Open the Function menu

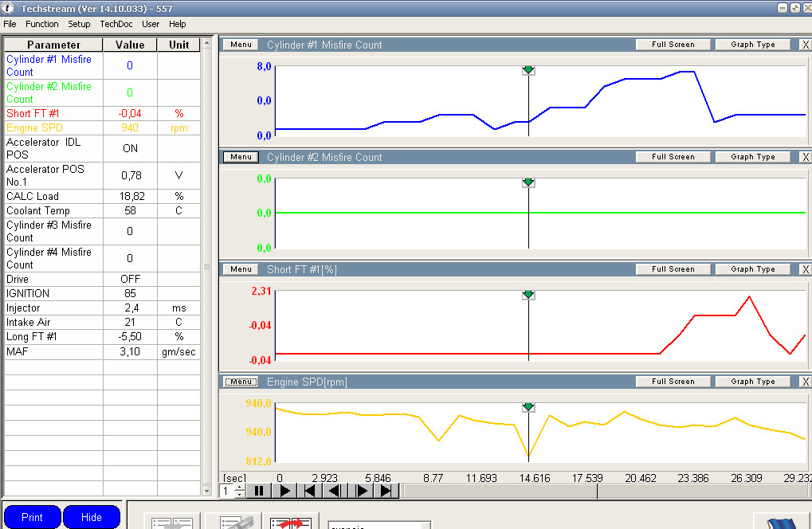click(x=42, y=24)
